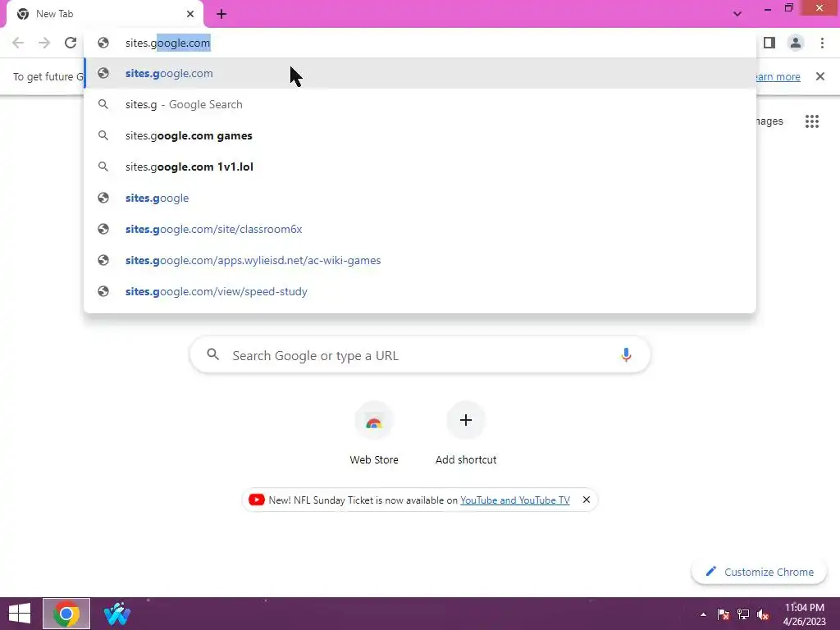
Task: Pick the 'sites.google.com 1v1.lol' suggestion
Action: [x=420, y=167]
